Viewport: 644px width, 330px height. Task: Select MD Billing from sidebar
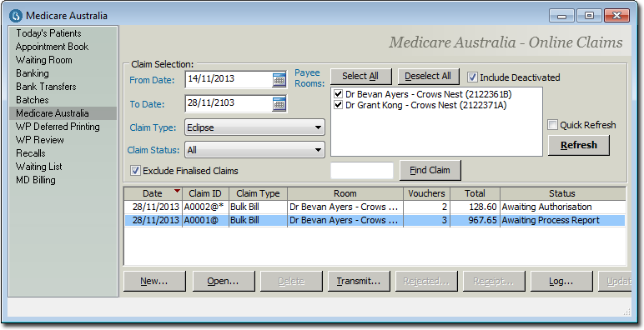point(36,180)
